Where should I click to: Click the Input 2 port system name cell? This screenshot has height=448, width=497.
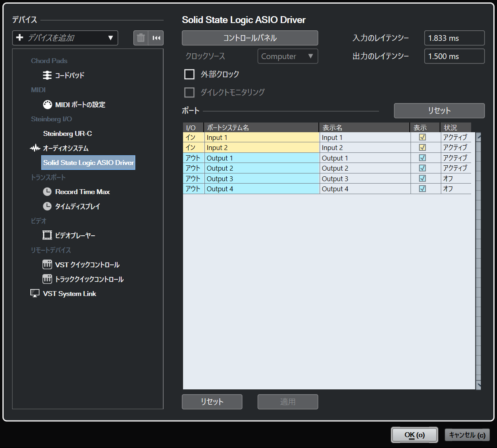(262, 148)
